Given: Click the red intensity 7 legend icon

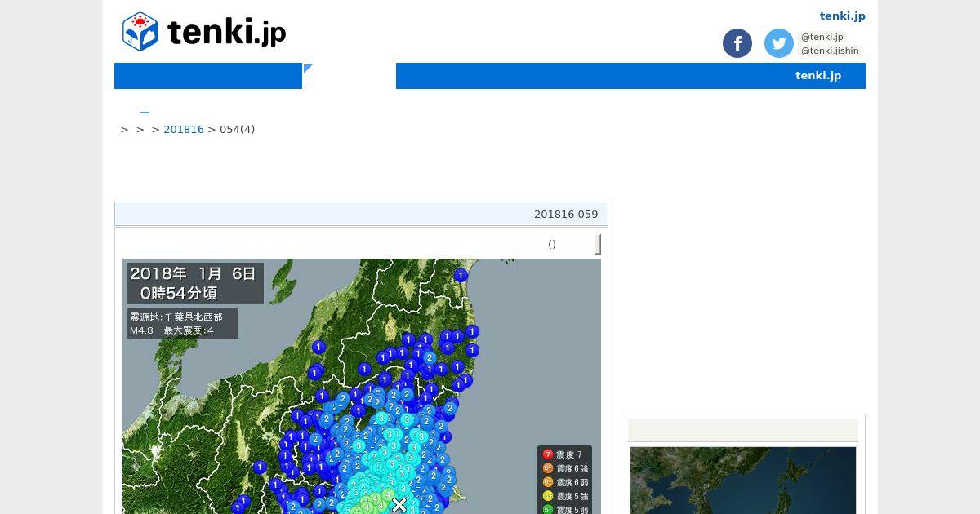Looking at the screenshot, I should coord(548,454).
